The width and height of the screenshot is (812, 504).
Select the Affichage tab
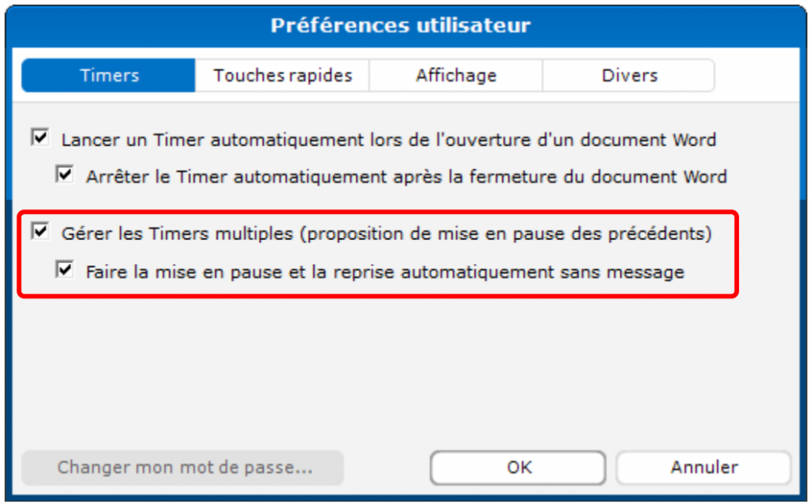[456, 76]
